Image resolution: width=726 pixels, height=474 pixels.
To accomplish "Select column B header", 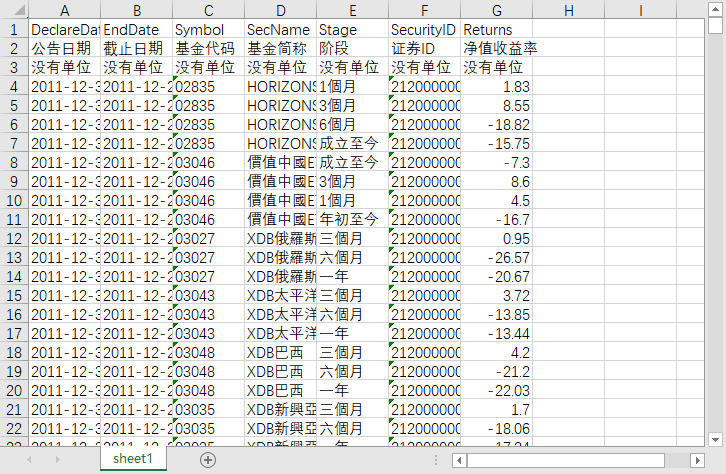I will coord(137,10).
